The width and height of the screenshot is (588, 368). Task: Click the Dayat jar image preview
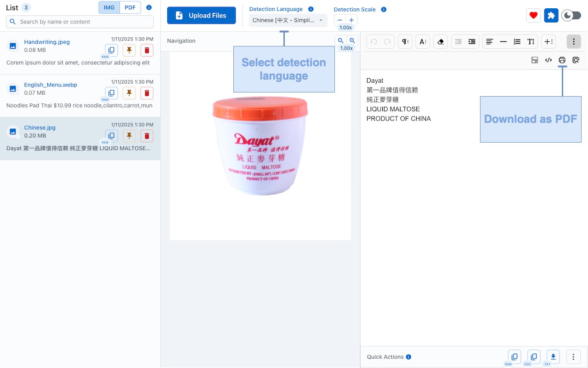tap(260, 146)
